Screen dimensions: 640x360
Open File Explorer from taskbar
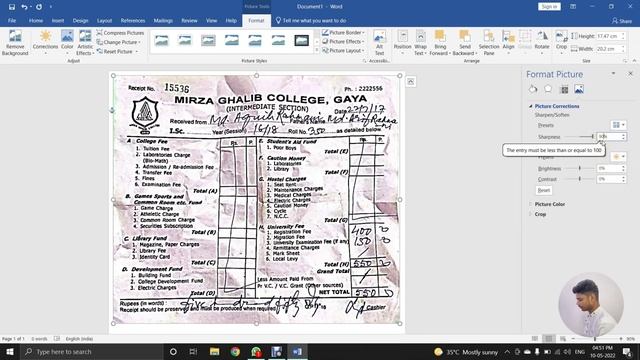tap(214, 351)
